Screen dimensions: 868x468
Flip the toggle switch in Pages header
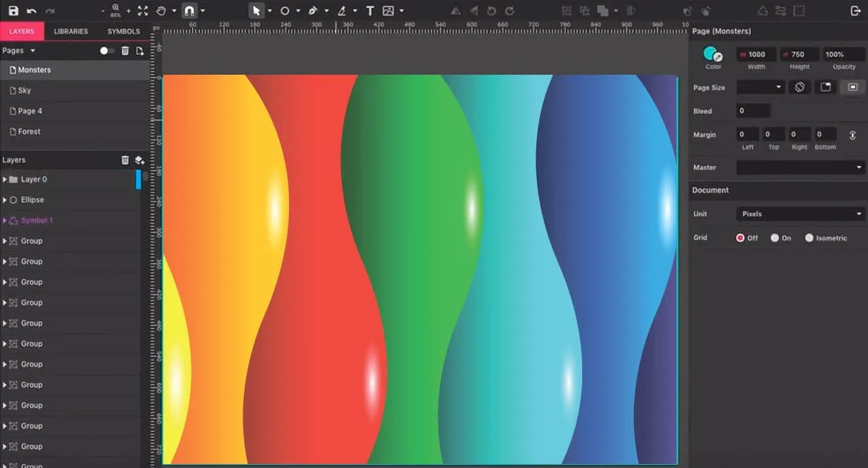point(106,50)
